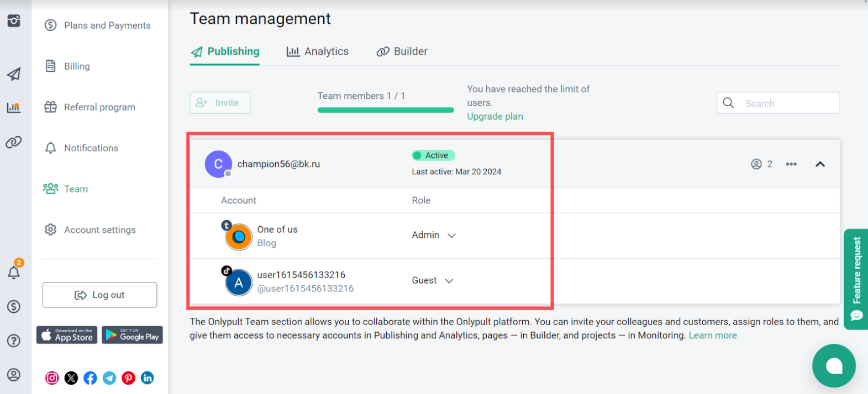This screenshot has height=394, width=868.
Task: Click the Team members progress bar
Action: pyautogui.click(x=386, y=110)
